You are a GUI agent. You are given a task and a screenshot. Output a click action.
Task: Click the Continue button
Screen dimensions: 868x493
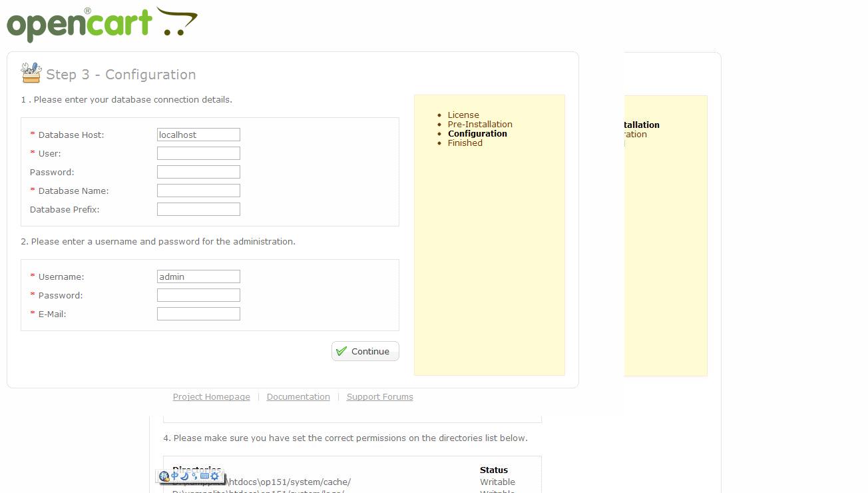(365, 351)
